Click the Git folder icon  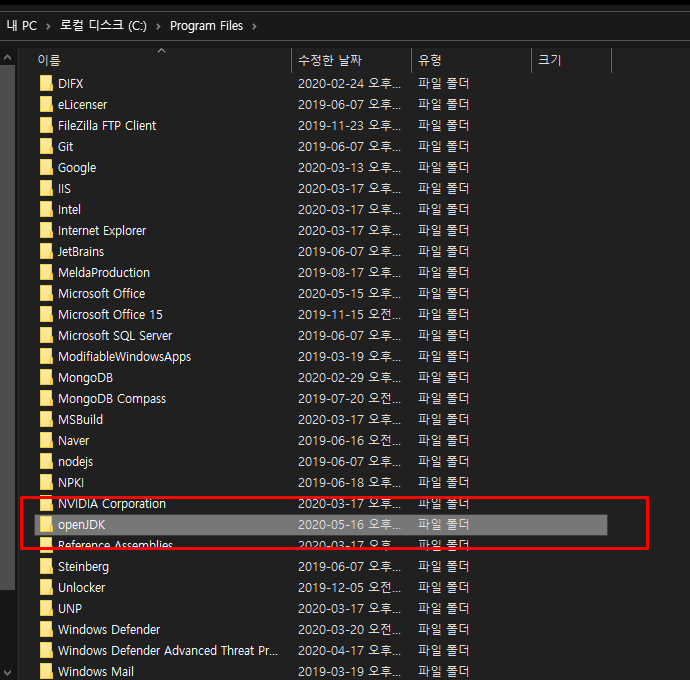click(46, 146)
